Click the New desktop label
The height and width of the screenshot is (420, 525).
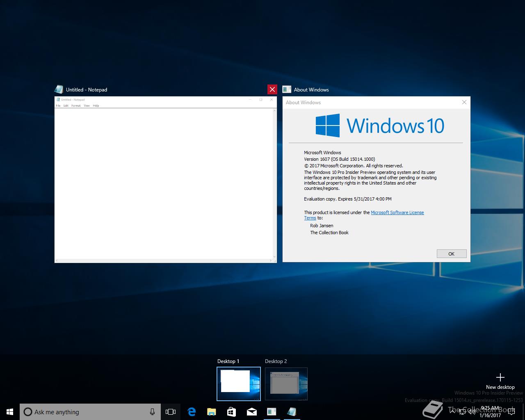(x=500, y=387)
